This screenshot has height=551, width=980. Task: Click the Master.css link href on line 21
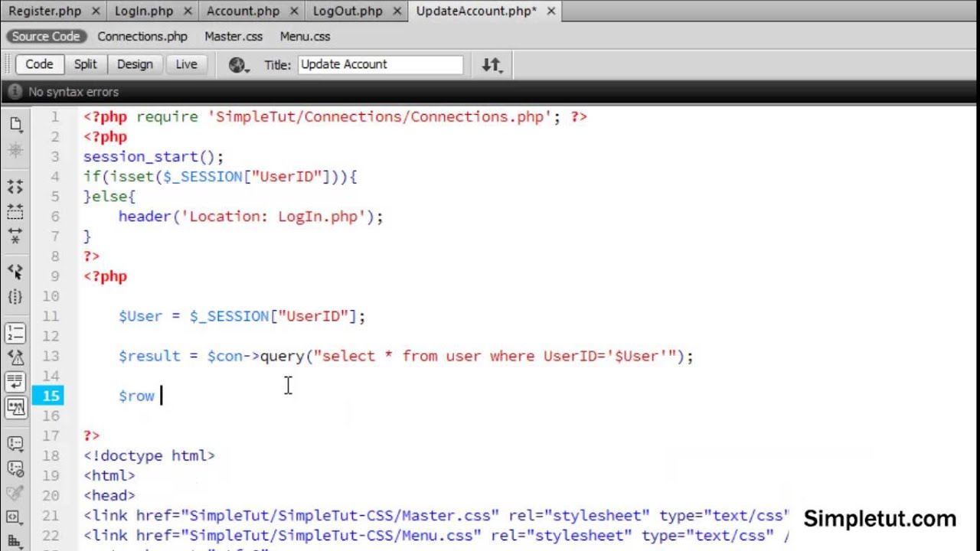(x=340, y=515)
